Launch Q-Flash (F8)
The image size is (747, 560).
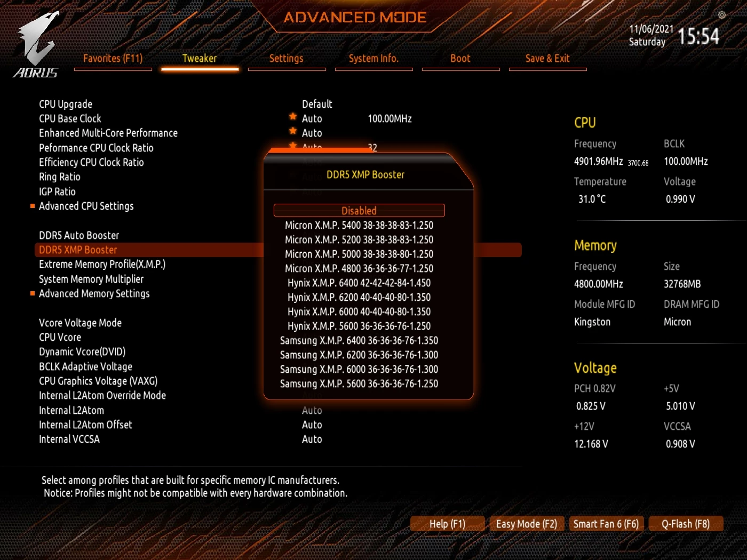(x=686, y=524)
